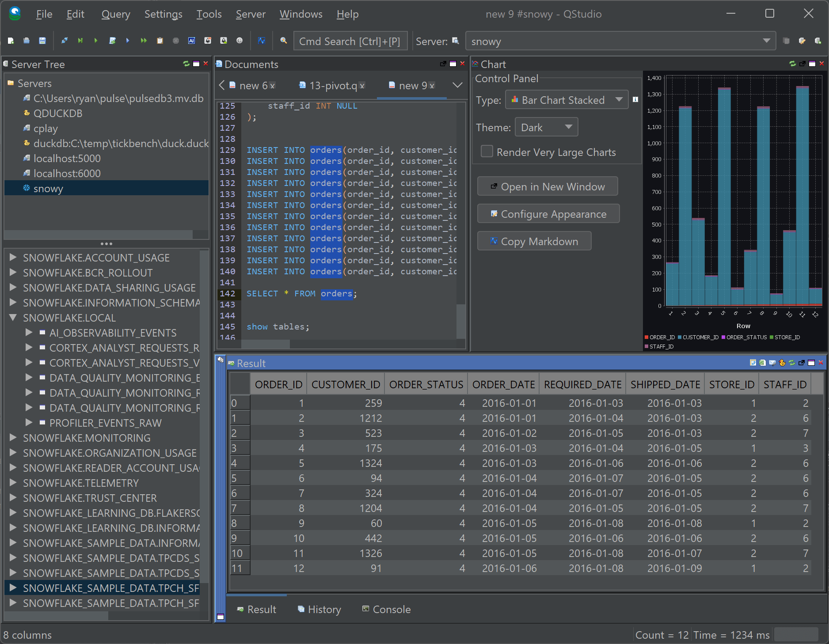Click the Excel export icon in Result panel
The image size is (829, 644).
point(762,363)
